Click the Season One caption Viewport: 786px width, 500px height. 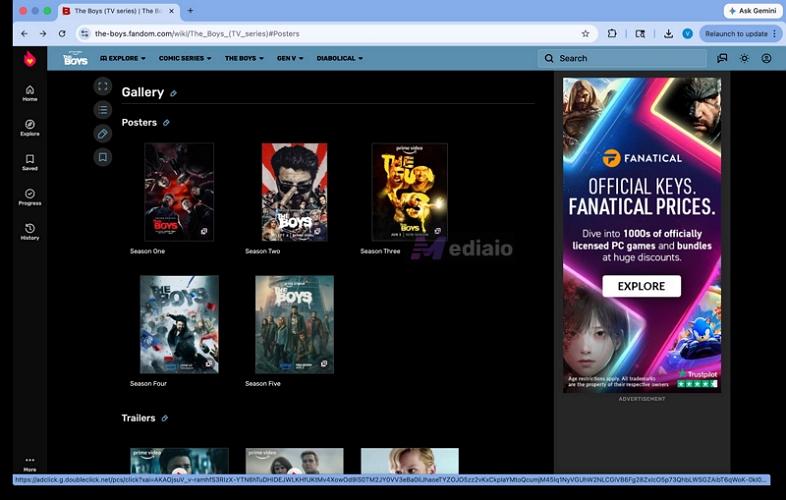point(147,251)
